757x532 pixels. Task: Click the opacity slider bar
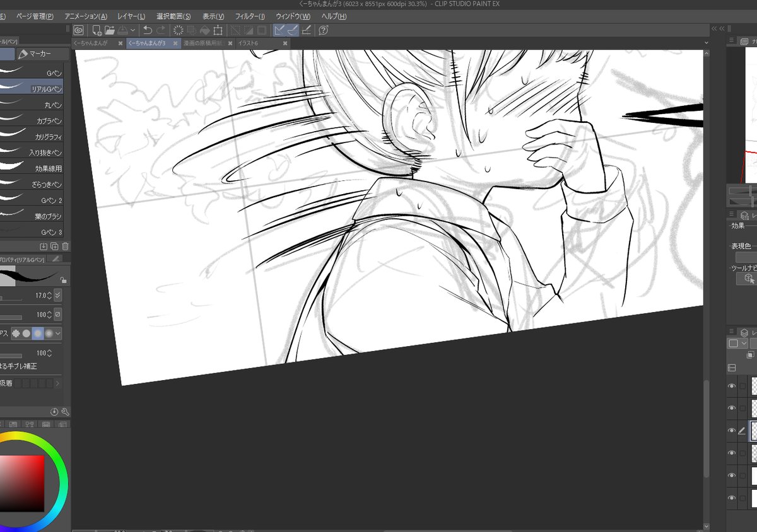[11, 318]
